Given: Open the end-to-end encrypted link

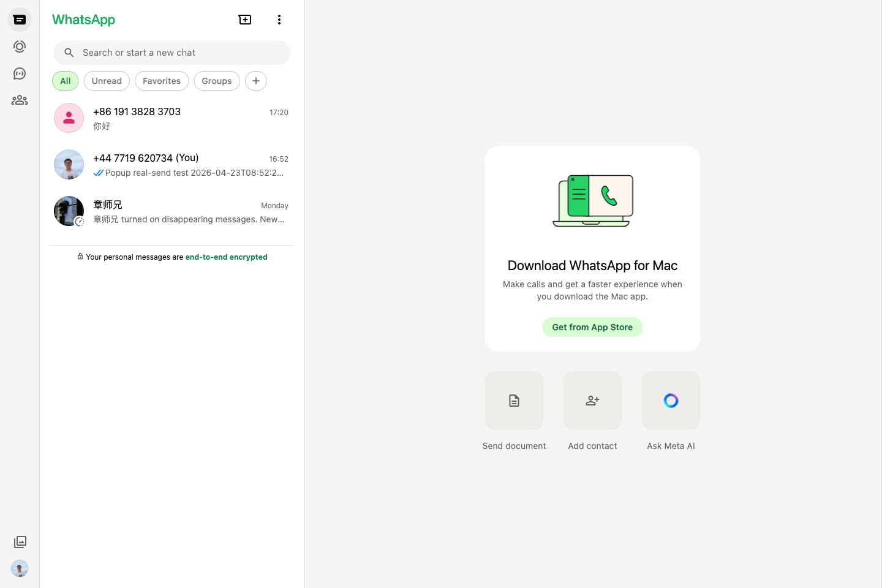Looking at the screenshot, I should click(226, 257).
